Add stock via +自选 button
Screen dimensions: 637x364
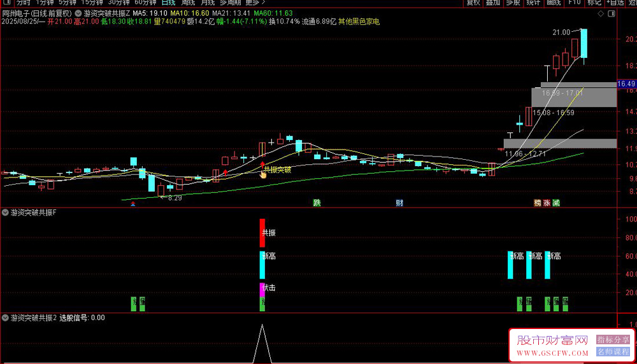pos(615,3)
